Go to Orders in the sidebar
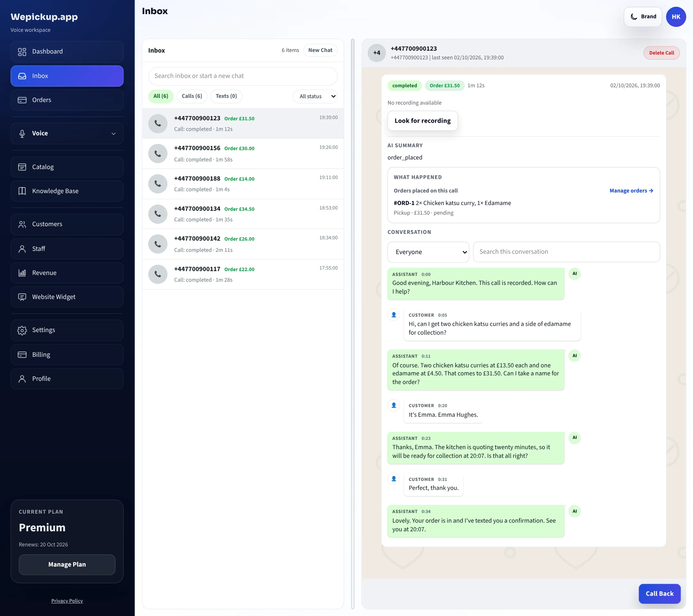Screen dimensions: 693x616 (67, 100)
